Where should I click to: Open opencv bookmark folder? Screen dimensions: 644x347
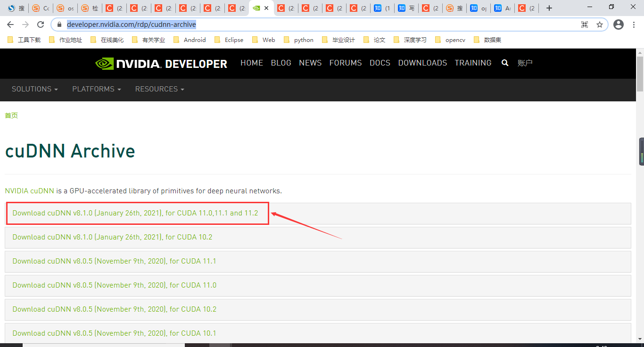coord(450,40)
